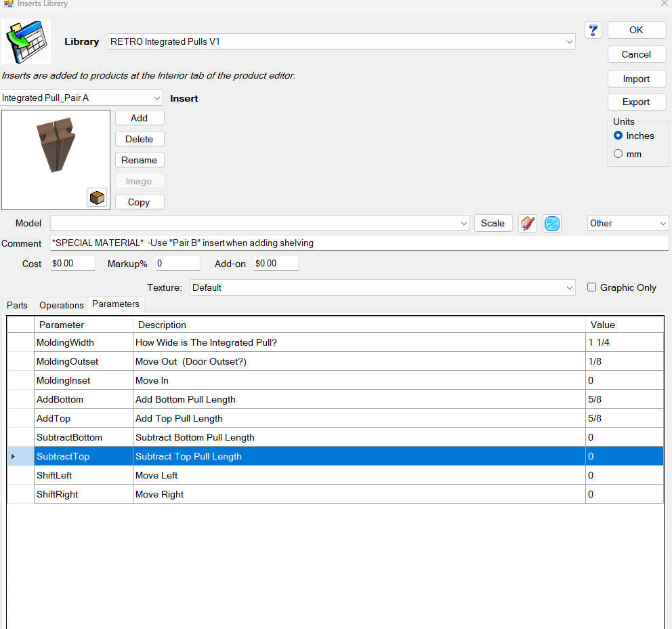
Task: Click the Cancel button
Action: (636, 54)
